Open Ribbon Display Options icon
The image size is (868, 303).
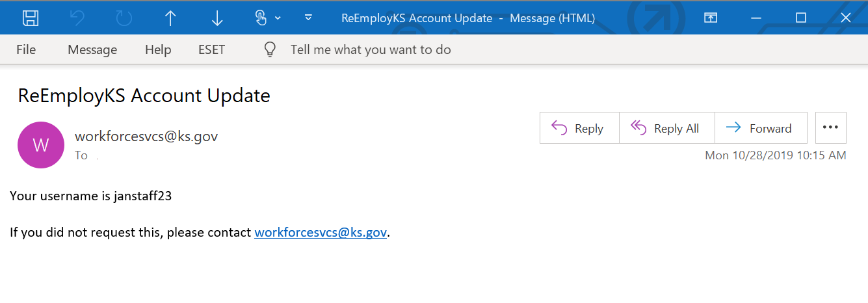tap(711, 18)
